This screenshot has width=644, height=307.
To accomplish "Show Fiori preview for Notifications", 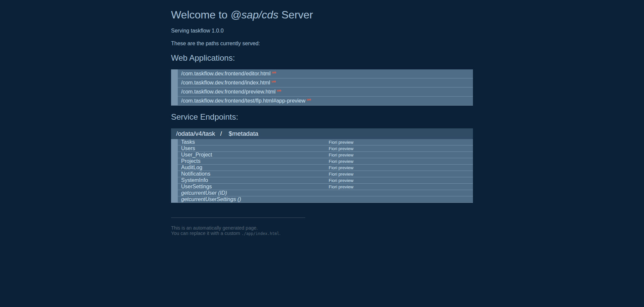I will coord(341,174).
